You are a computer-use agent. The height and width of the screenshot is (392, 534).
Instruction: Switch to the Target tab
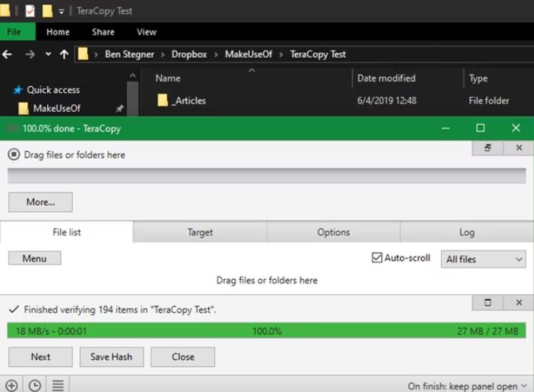pos(200,232)
